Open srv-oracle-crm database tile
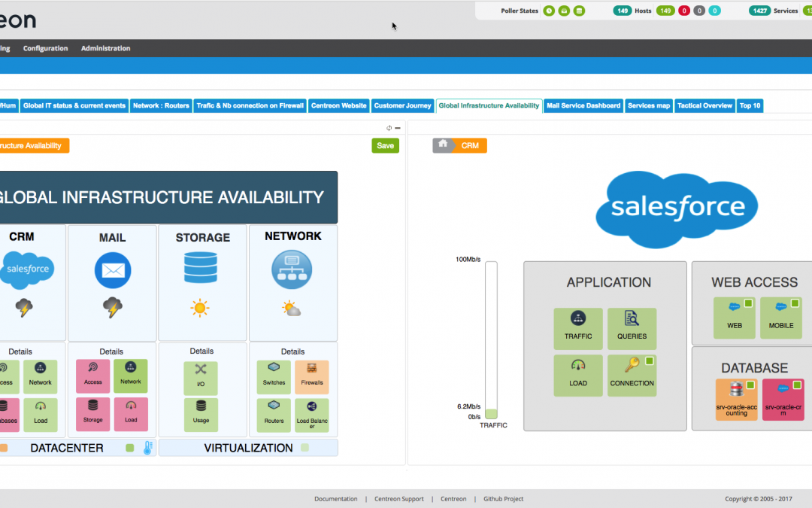Screen dimensions: 812x508 coord(783,399)
